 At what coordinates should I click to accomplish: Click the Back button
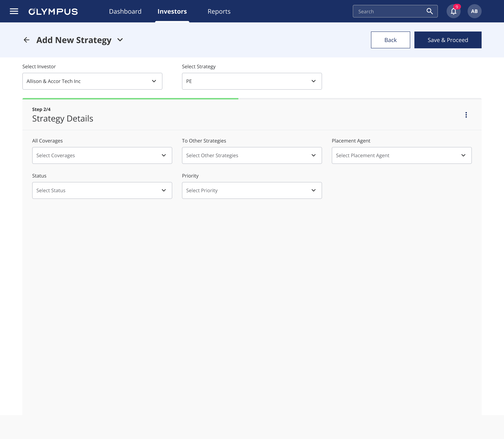click(x=390, y=40)
